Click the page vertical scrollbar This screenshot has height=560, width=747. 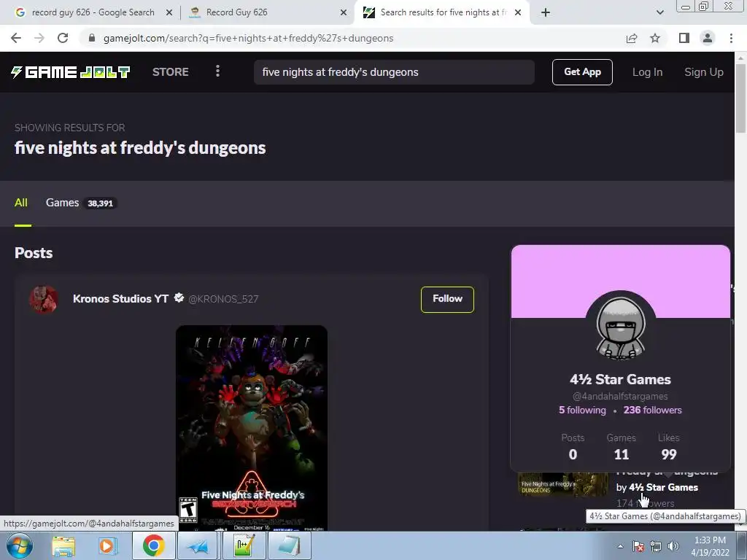(740, 98)
